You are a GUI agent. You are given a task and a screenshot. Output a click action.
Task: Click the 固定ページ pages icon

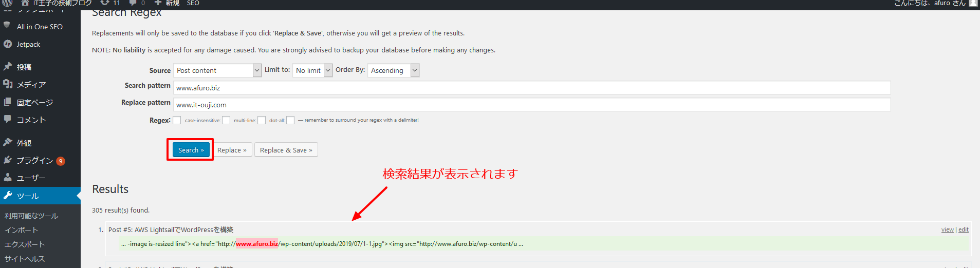click(x=8, y=102)
